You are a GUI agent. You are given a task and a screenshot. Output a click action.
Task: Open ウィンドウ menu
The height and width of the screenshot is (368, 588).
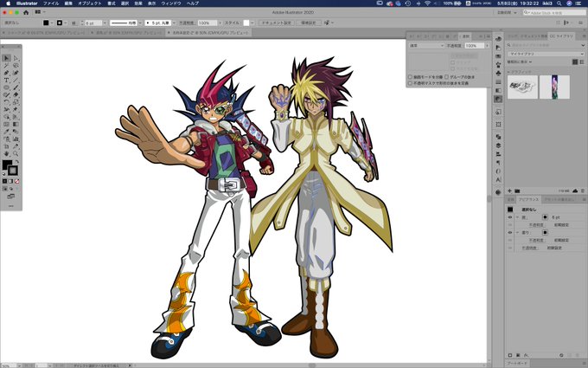coord(171,3)
